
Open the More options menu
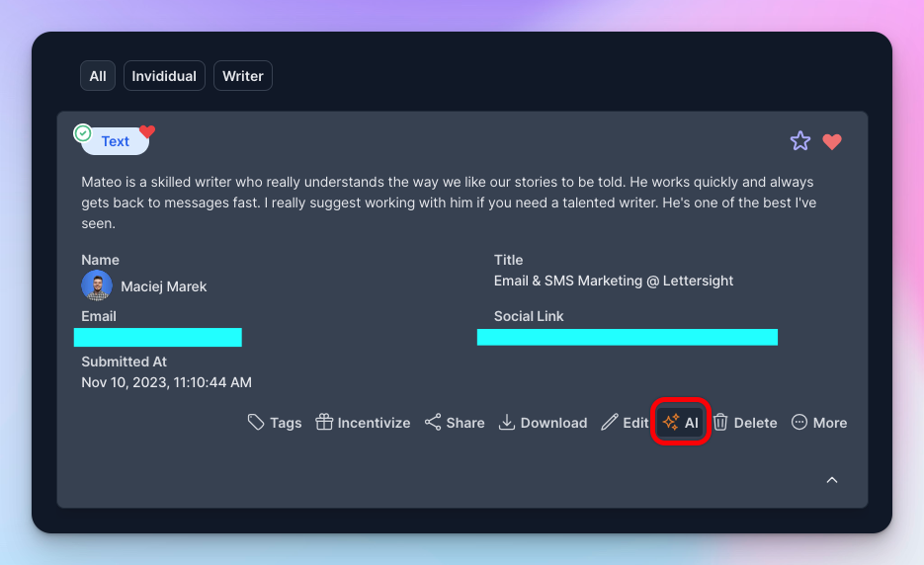[x=819, y=423]
